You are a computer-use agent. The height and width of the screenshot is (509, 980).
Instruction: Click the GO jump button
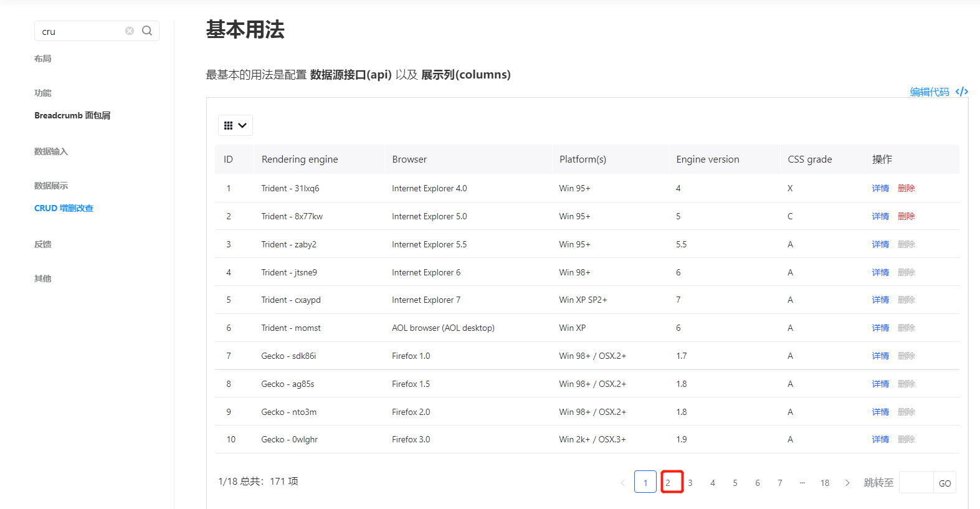tap(944, 483)
